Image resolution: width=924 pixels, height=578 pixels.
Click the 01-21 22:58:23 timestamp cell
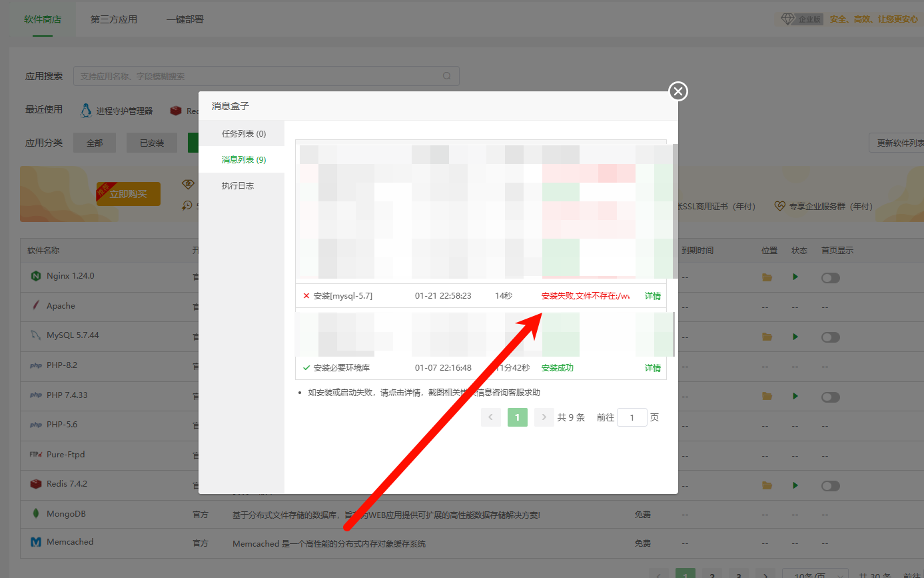point(443,295)
